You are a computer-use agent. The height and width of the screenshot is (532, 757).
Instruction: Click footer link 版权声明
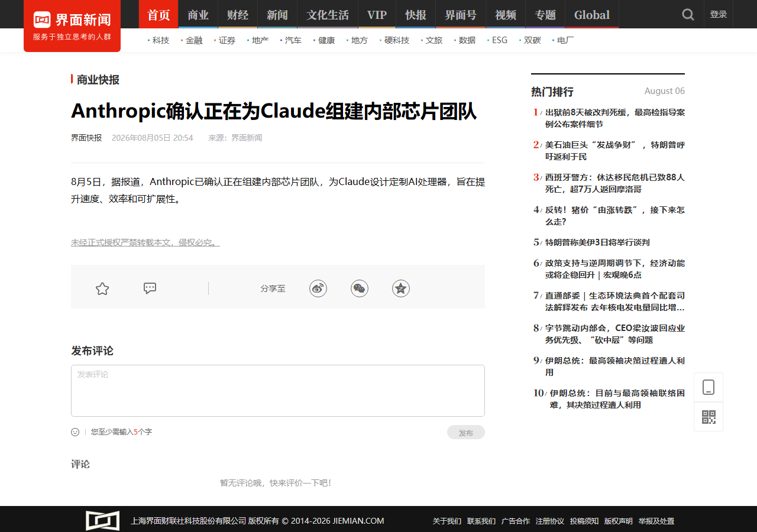click(619, 521)
